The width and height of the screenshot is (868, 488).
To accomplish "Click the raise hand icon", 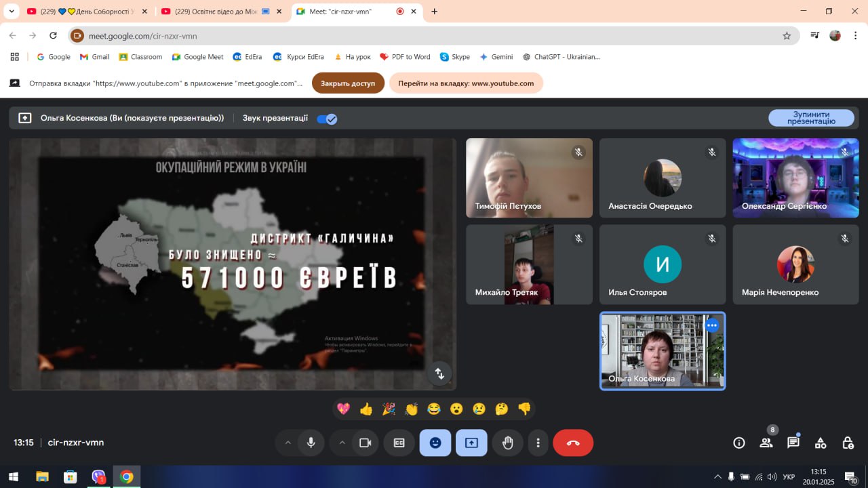I will pyautogui.click(x=507, y=443).
